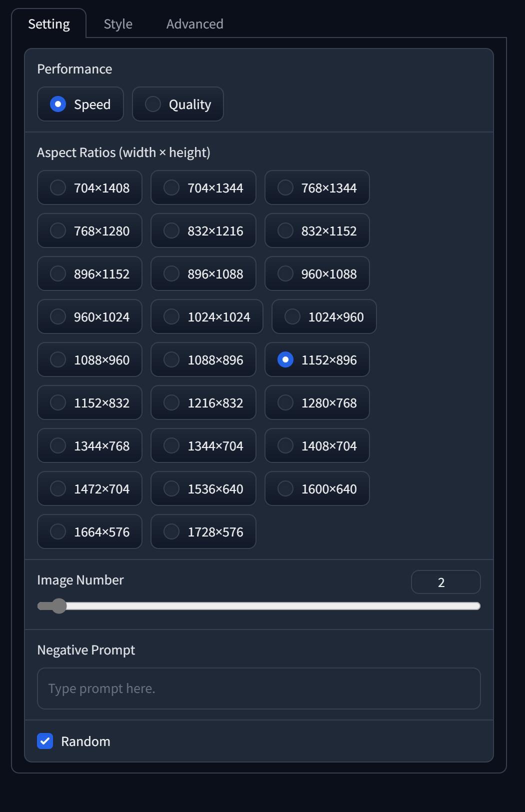
Task: Pick the 1280×768 aspect ratio
Action: coord(317,402)
